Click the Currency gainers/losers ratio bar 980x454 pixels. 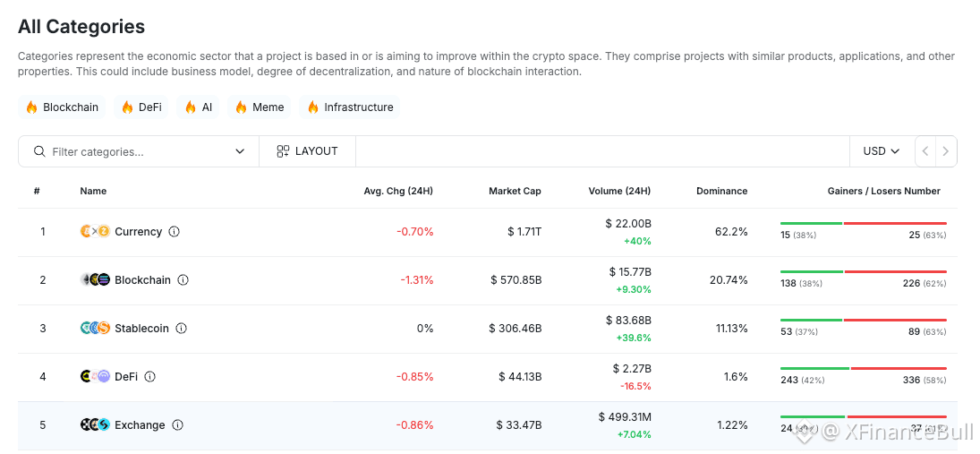pos(863,223)
